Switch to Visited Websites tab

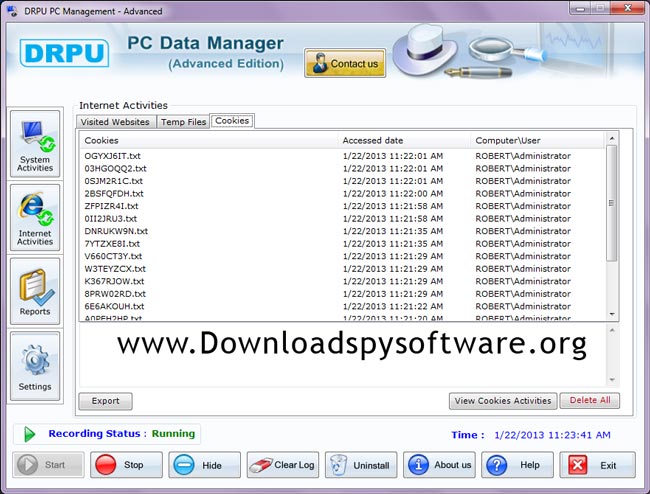(116, 122)
